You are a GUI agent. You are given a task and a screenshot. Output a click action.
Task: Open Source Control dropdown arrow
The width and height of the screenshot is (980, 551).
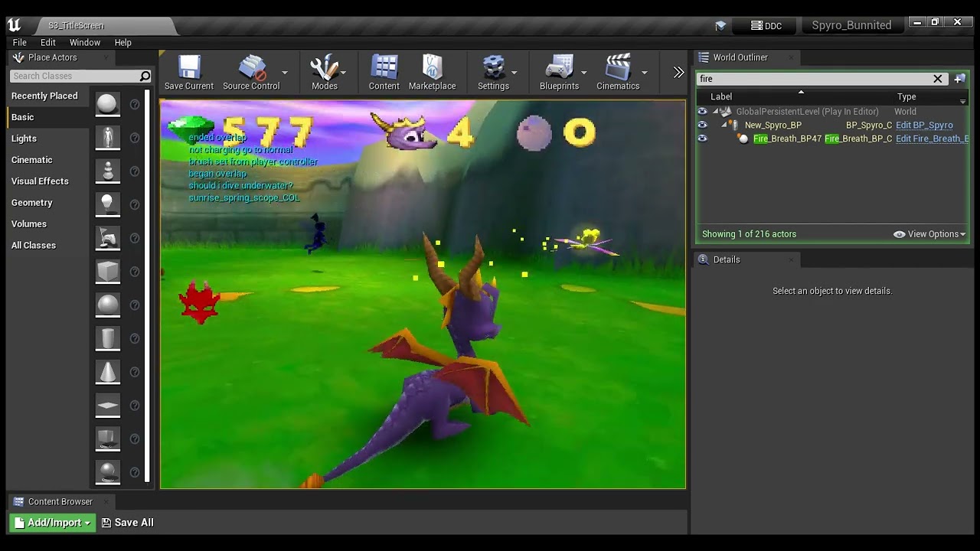click(285, 73)
